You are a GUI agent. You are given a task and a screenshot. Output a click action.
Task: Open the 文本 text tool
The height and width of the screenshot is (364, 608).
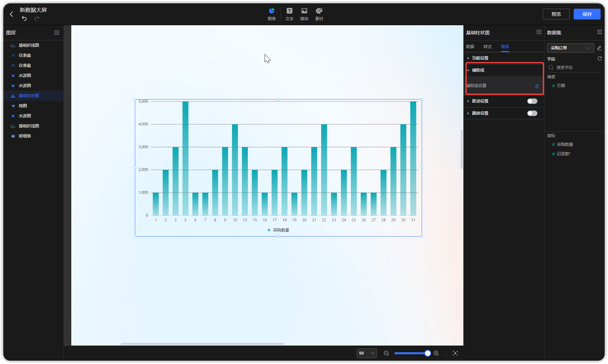click(x=290, y=14)
